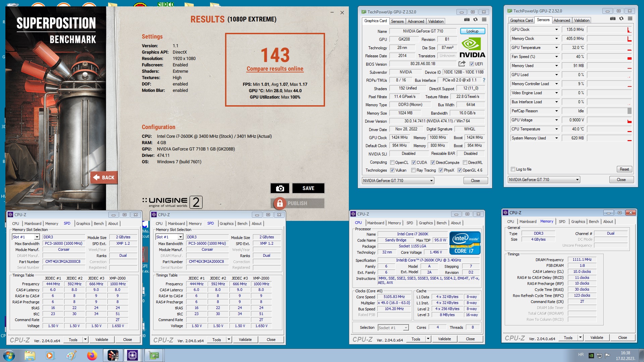Toggle the Ray Tracing checkbox

(413, 170)
